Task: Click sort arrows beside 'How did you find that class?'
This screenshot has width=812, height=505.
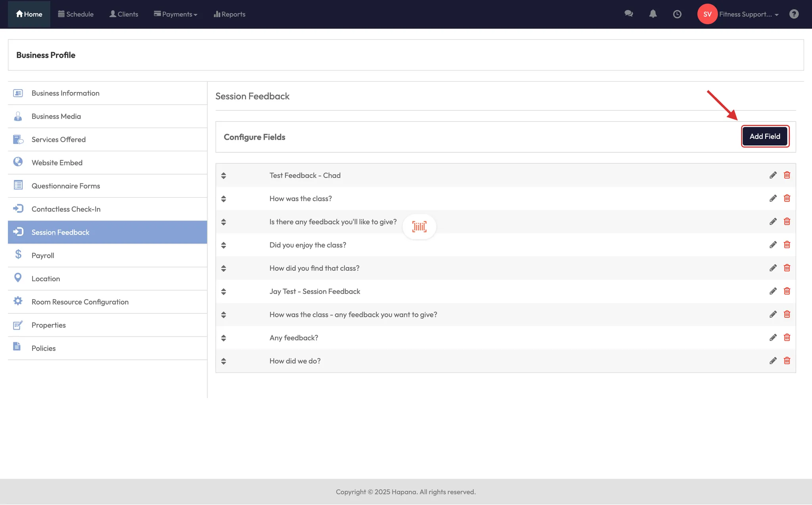Action: coord(224,269)
